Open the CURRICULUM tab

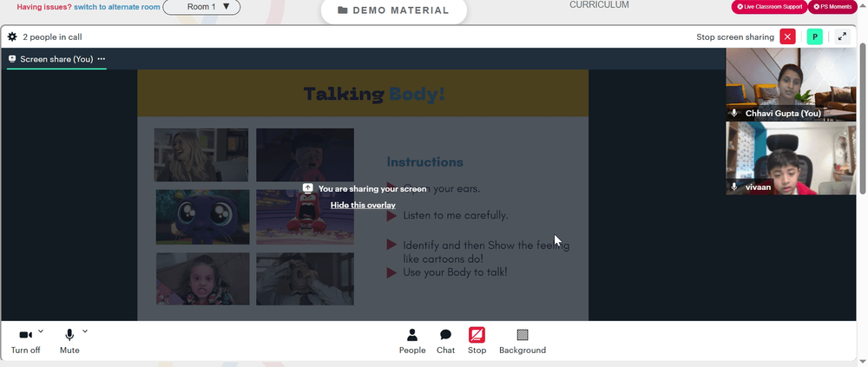[x=599, y=5]
